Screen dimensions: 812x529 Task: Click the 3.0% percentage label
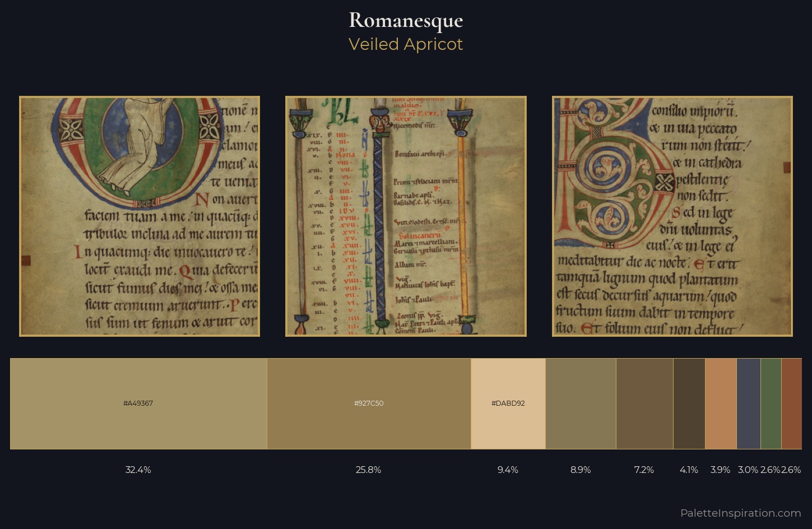click(x=748, y=470)
